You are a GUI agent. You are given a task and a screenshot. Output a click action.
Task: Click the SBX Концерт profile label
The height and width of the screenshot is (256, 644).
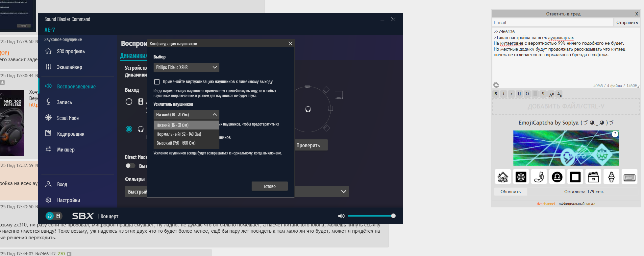click(x=95, y=216)
